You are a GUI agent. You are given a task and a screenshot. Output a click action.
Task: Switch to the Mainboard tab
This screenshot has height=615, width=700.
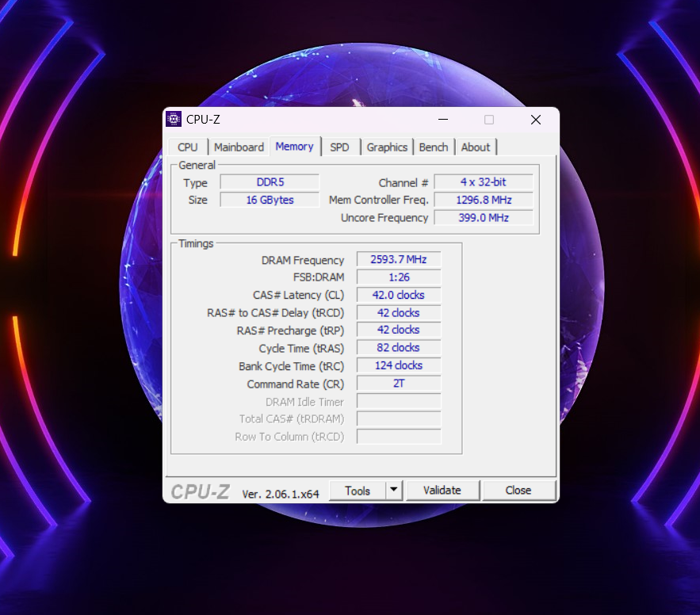pos(239,147)
